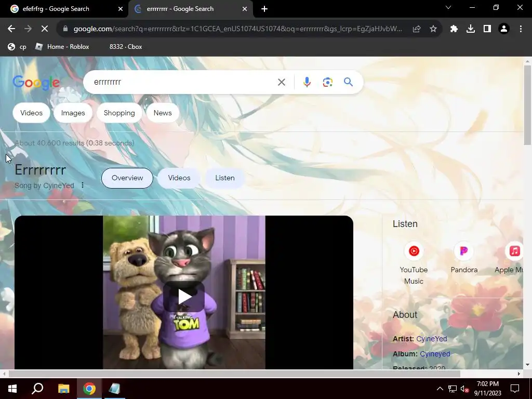The height and width of the screenshot is (399, 532).
Task: Bookmark this page with the star
Action: click(433, 29)
